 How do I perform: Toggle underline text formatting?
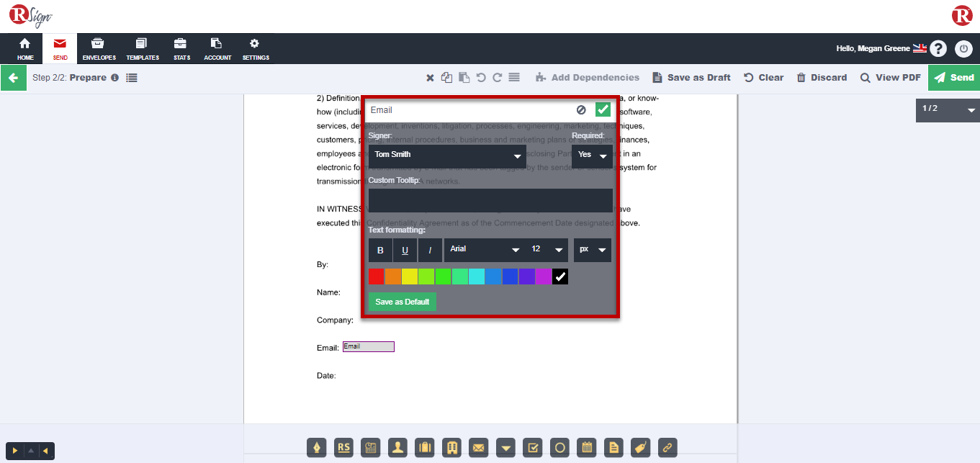405,251
